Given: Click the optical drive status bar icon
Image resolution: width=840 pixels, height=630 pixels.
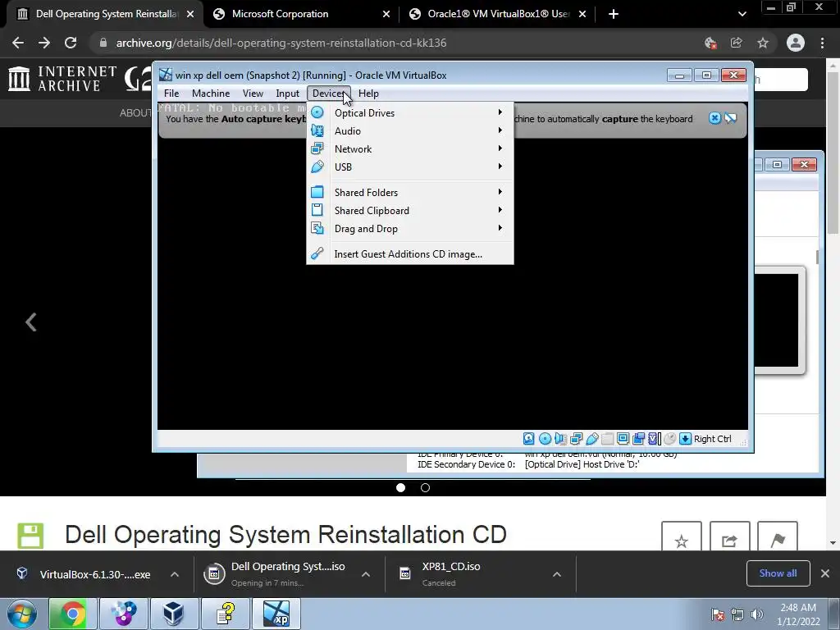Looking at the screenshot, I should coord(545,439).
